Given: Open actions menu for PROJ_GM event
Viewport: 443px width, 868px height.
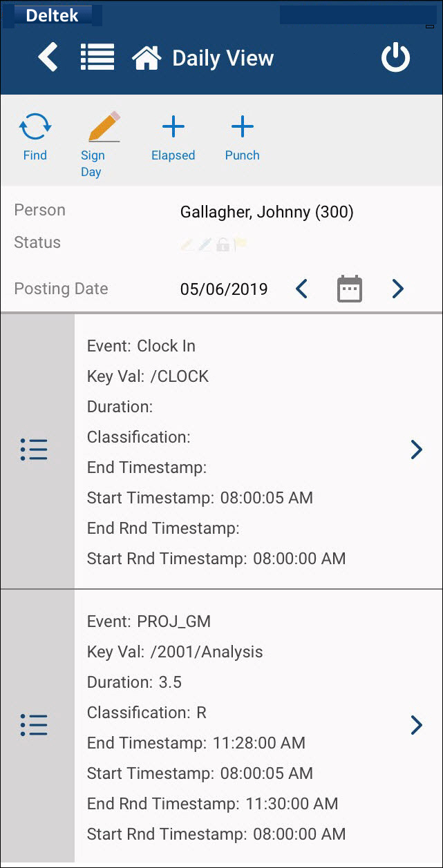Looking at the screenshot, I should click(x=34, y=725).
